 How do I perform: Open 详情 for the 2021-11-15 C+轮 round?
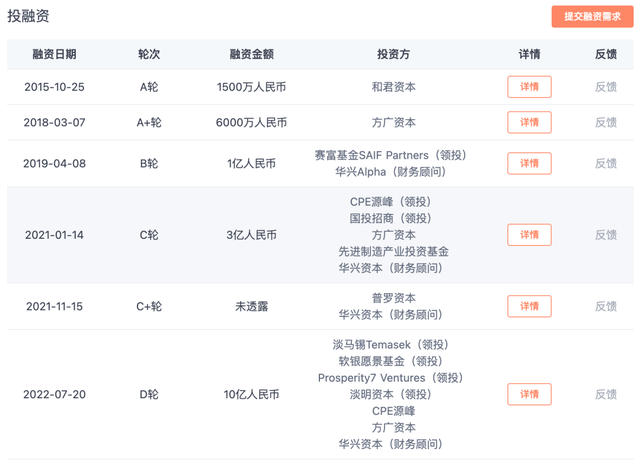pyautogui.click(x=529, y=306)
